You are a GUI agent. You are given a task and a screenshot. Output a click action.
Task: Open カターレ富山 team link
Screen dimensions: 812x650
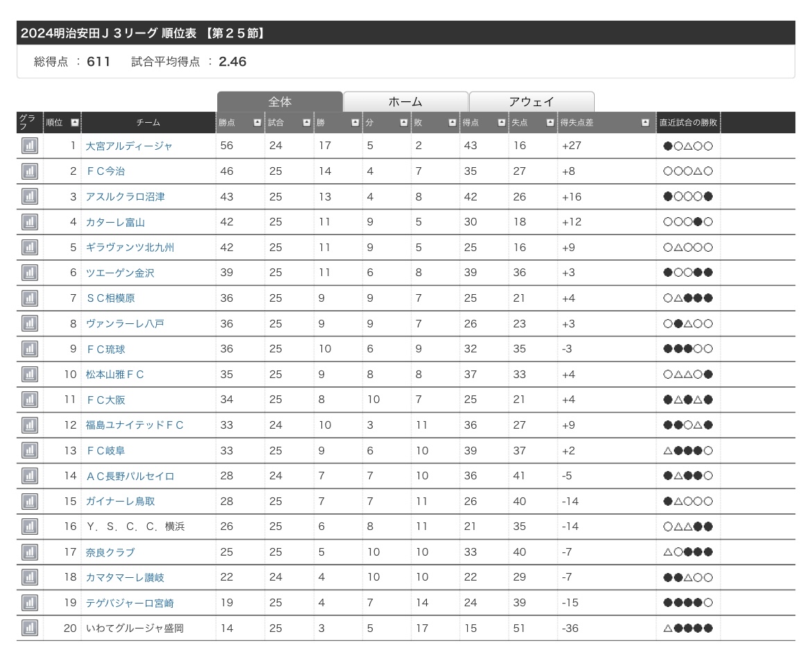point(115,222)
